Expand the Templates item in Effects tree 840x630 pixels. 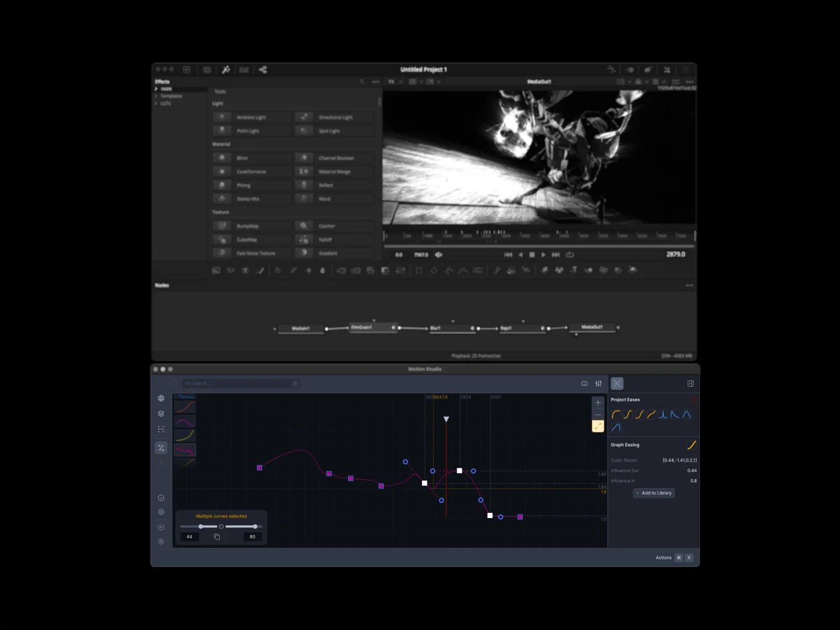(x=156, y=96)
